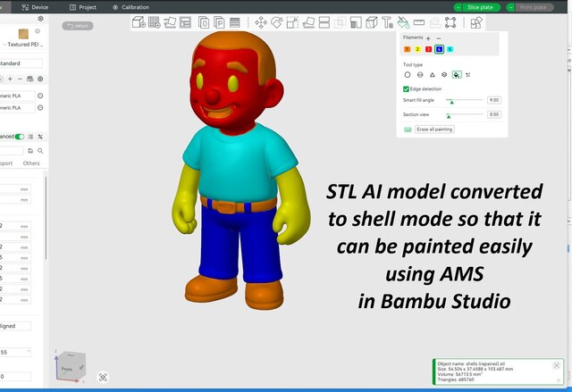Select blue filament 4 swatch
This screenshot has width=572, height=392.
(439, 49)
